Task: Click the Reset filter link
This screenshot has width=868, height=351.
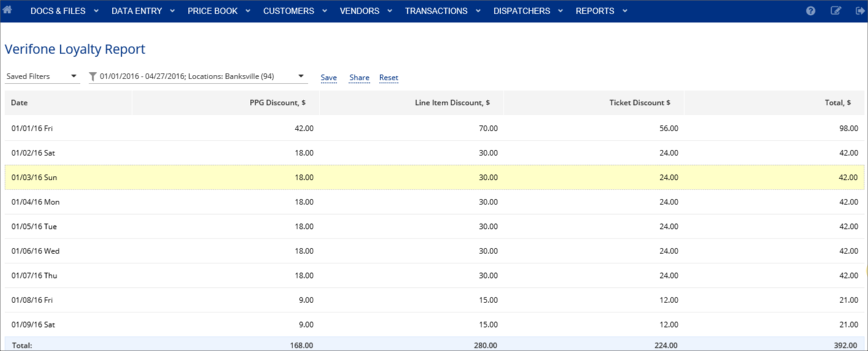Action: [389, 78]
